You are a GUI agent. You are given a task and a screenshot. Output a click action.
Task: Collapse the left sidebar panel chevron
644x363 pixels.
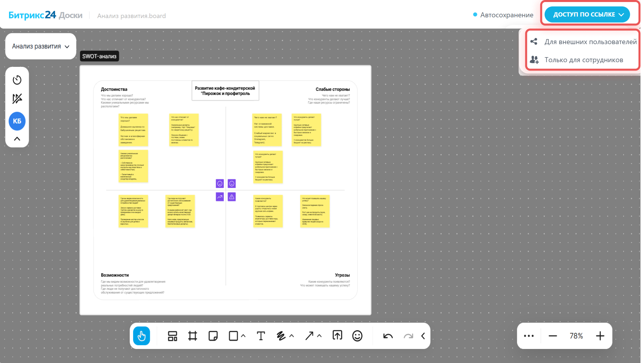(17, 139)
